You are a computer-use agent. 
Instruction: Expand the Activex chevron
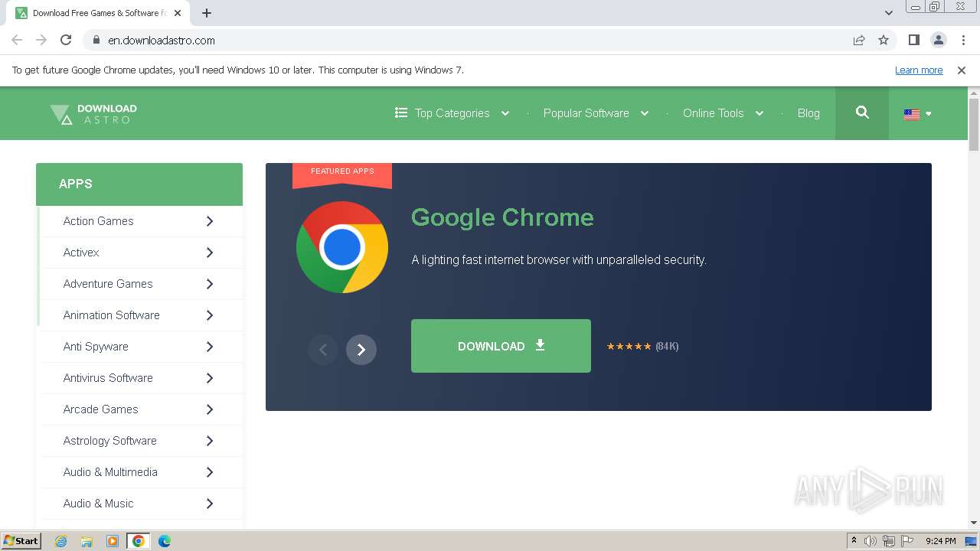coord(210,253)
